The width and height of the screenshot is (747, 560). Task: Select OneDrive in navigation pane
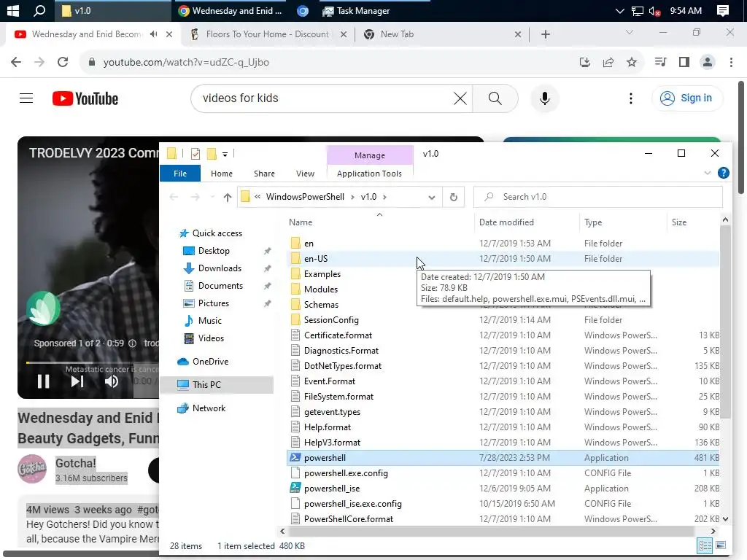(210, 362)
